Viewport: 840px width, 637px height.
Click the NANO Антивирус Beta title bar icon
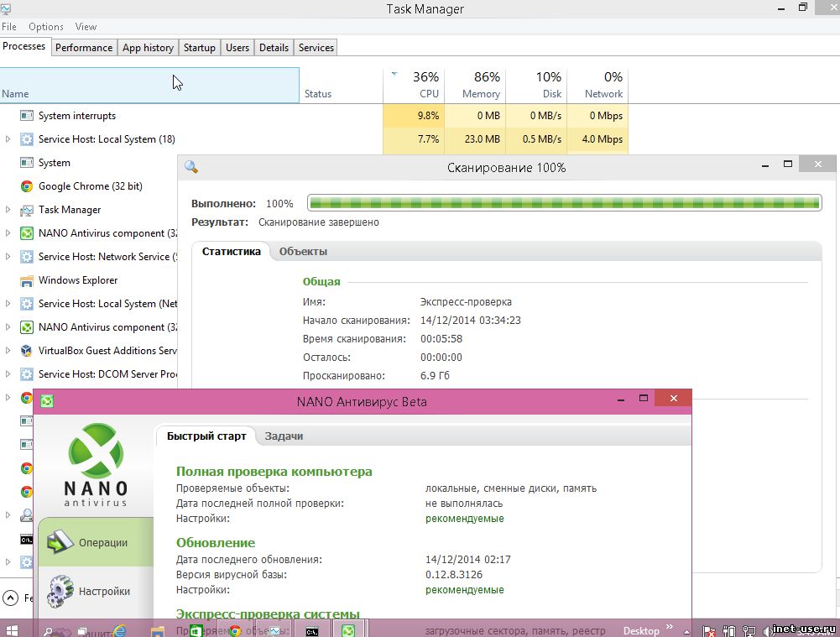click(47, 401)
